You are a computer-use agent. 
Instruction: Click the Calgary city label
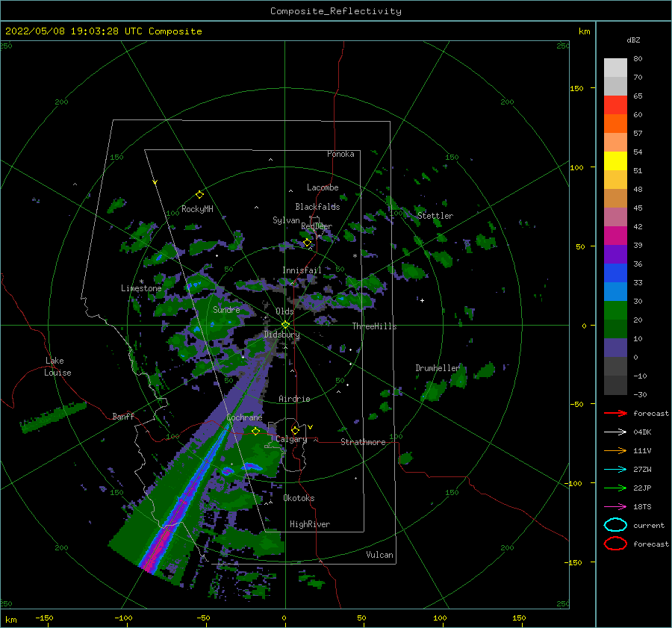pyautogui.click(x=291, y=439)
